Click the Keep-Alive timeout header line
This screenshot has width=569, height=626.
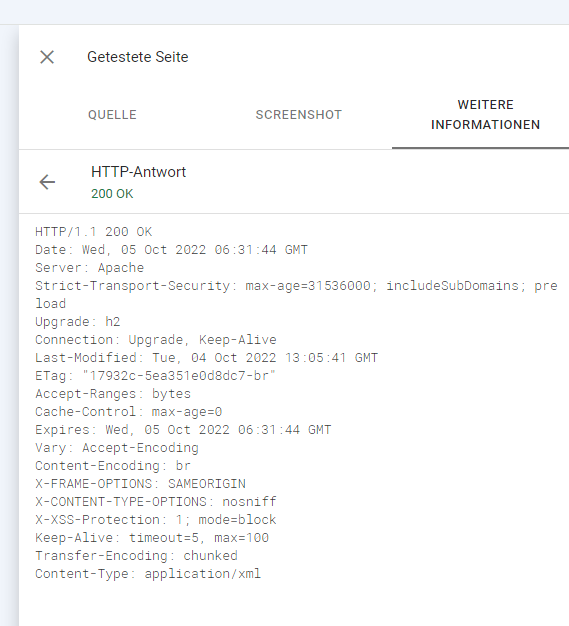tap(152, 538)
